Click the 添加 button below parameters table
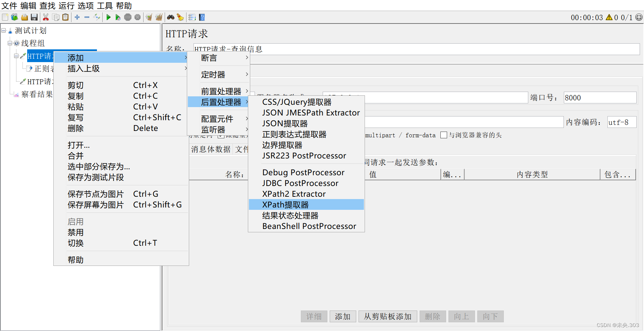644x331 pixels. (343, 316)
